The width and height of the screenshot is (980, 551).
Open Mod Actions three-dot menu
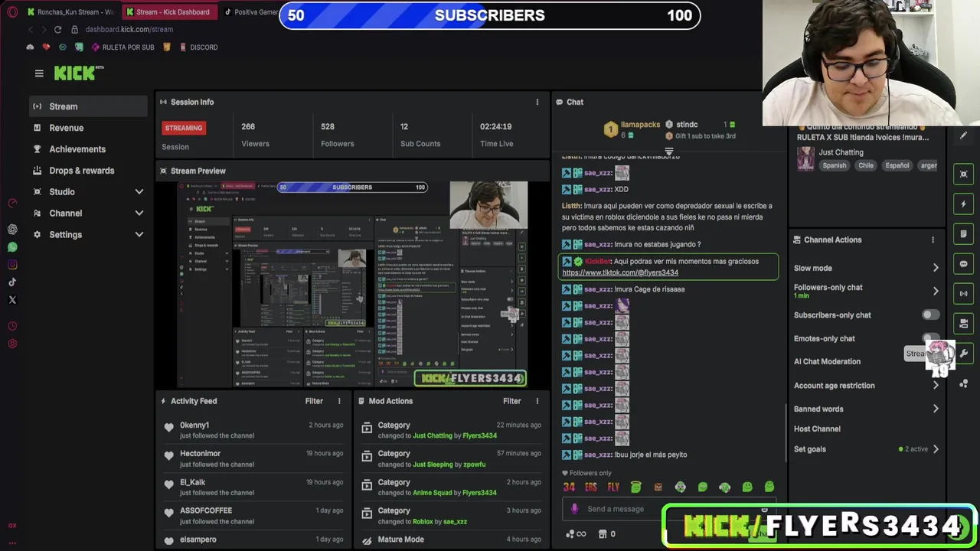pyautogui.click(x=537, y=401)
